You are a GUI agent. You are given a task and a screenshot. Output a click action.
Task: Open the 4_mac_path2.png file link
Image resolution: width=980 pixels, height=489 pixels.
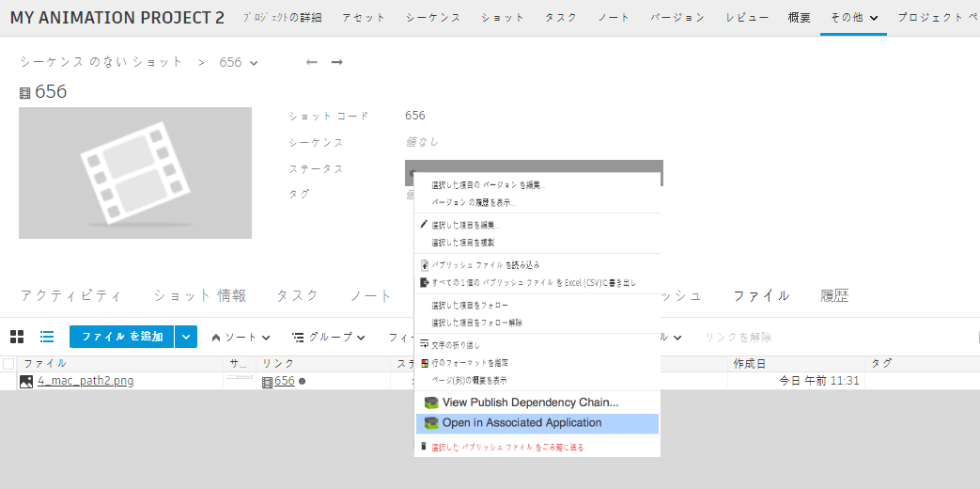click(86, 381)
